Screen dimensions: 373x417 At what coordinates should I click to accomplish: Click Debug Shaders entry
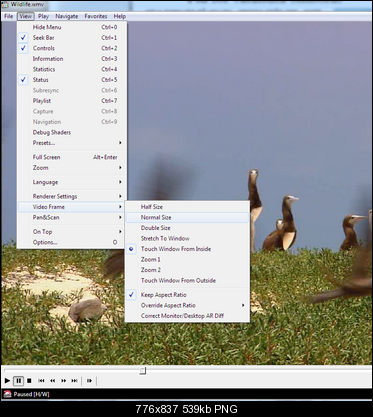(72, 132)
